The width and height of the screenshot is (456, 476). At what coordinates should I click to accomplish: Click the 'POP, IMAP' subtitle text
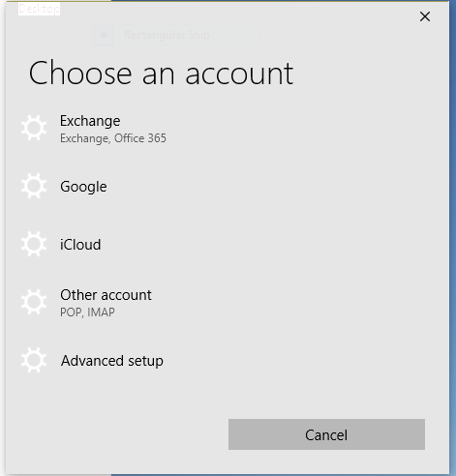(87, 312)
